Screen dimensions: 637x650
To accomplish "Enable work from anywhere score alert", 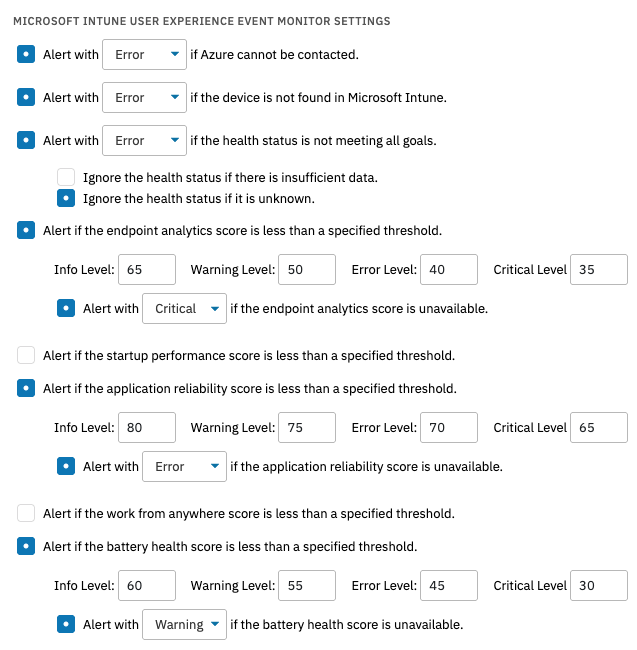I will tap(26, 513).
